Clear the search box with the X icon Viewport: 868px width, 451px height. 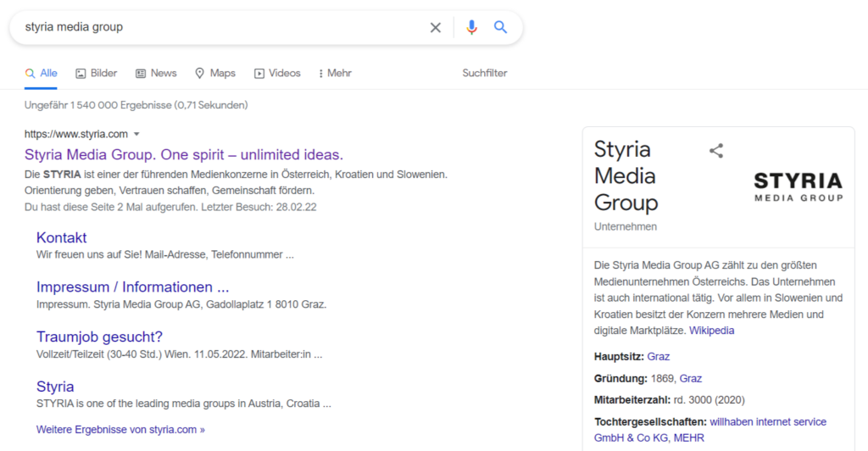click(x=436, y=27)
